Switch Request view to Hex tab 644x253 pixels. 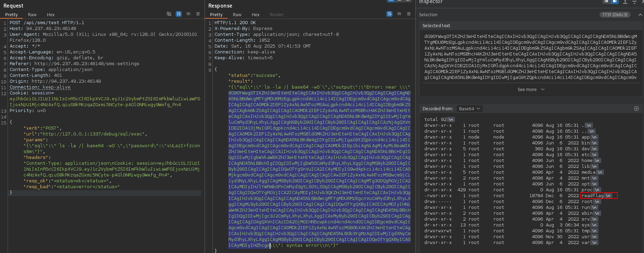coord(51,14)
